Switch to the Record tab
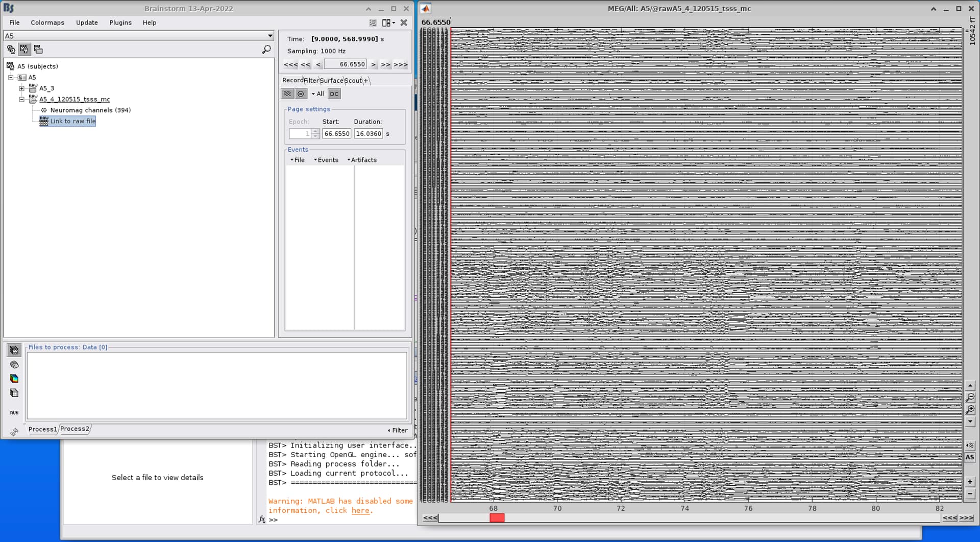Screen dimensions: 980x542 (292, 80)
